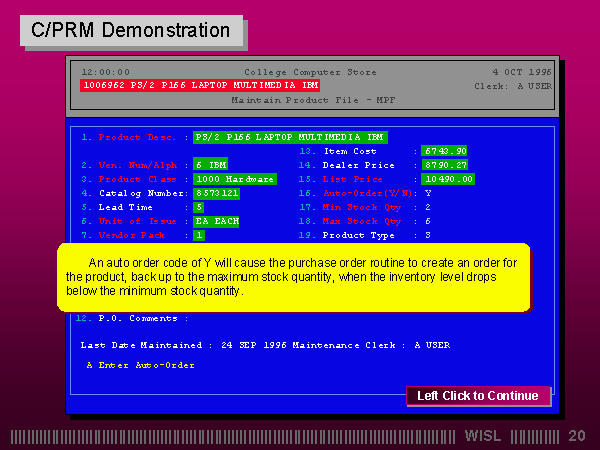Select the Dealer Price field 8790.27
The image size is (600, 450).
[445, 165]
